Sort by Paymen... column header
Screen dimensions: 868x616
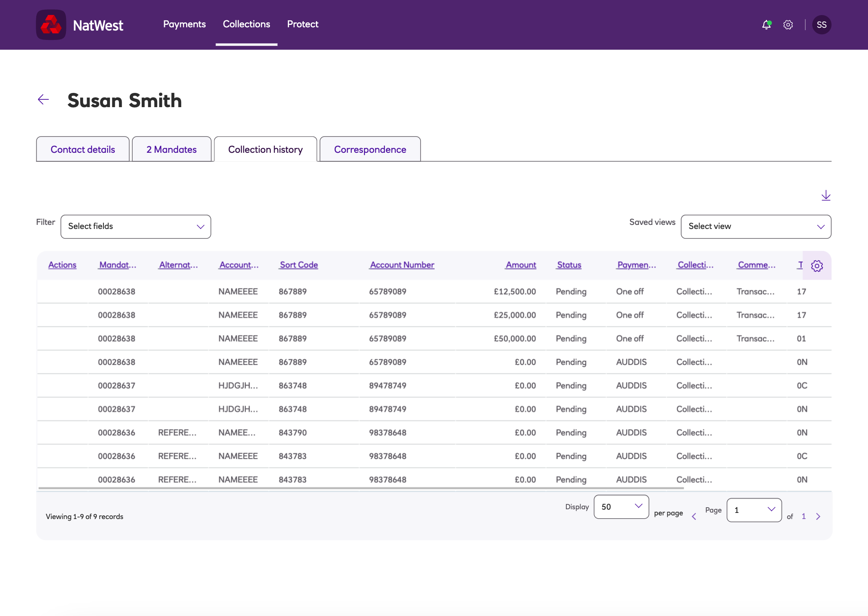pos(636,265)
